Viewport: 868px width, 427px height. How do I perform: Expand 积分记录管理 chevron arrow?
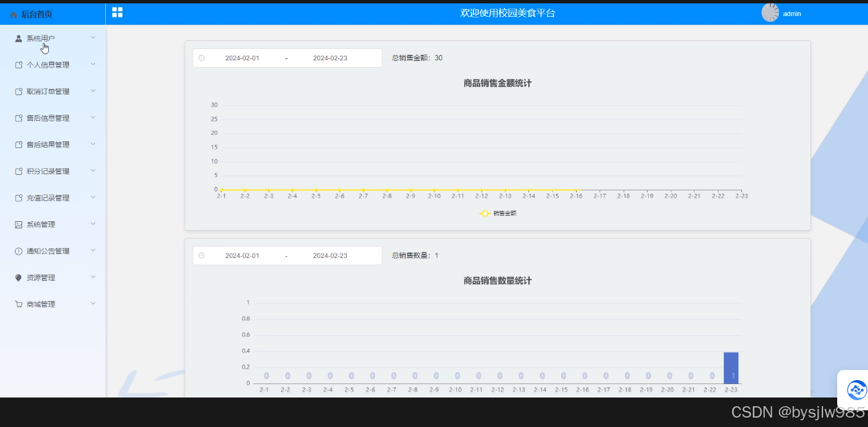click(93, 171)
